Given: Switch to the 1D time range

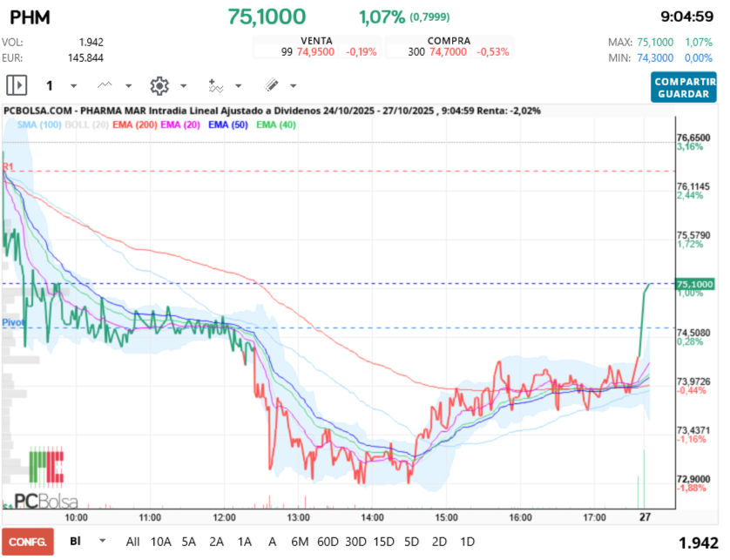Looking at the screenshot, I should pyautogui.click(x=467, y=541).
